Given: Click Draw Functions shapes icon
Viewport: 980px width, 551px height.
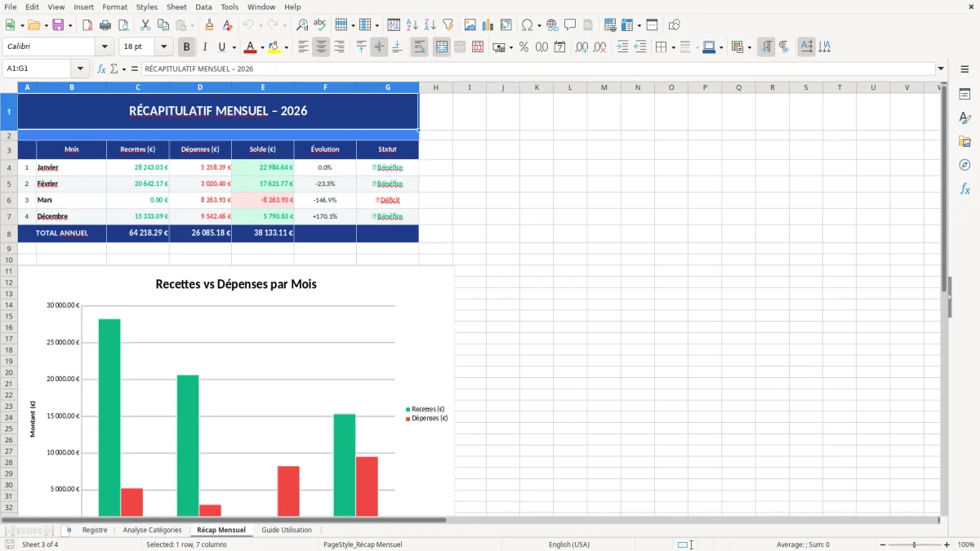Looking at the screenshot, I should (x=674, y=25).
